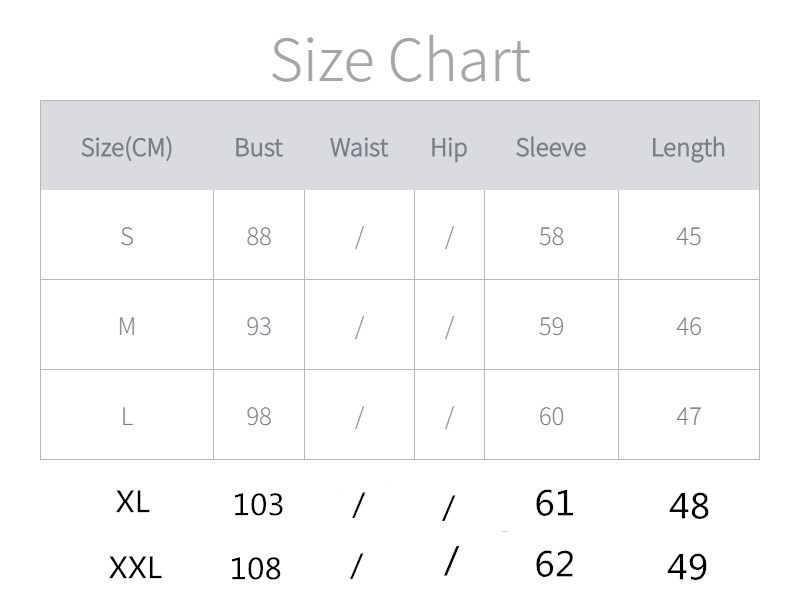This screenshot has height=600, width=800.
Task: Click the length value 49
Action: 688,567
